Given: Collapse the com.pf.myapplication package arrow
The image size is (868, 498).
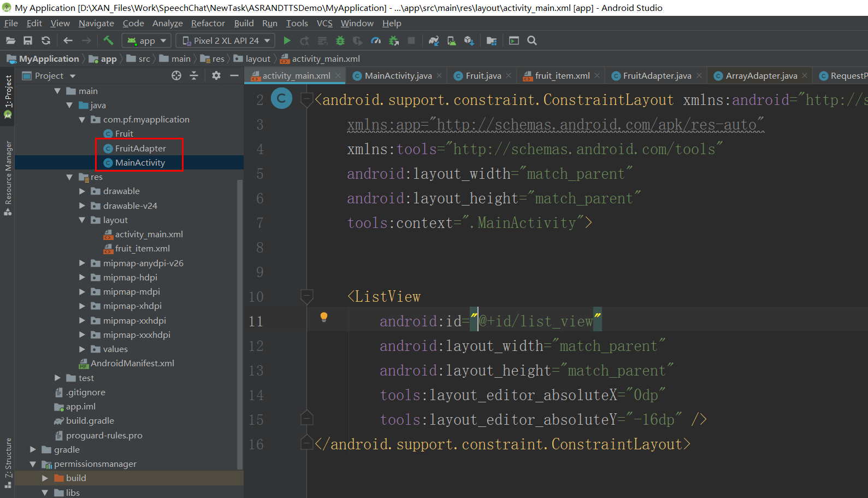Looking at the screenshot, I should [x=82, y=119].
